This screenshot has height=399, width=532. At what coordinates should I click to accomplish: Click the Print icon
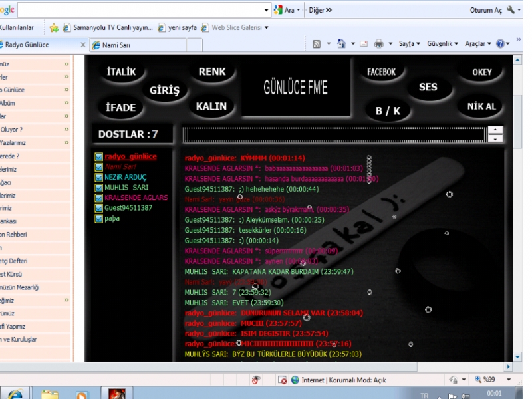click(x=378, y=43)
